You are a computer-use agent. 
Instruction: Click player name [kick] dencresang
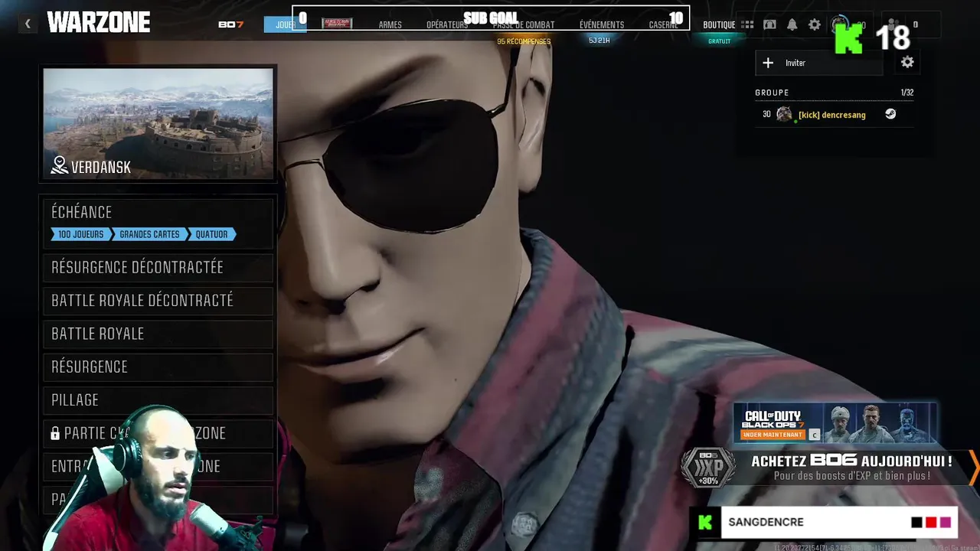(x=832, y=115)
